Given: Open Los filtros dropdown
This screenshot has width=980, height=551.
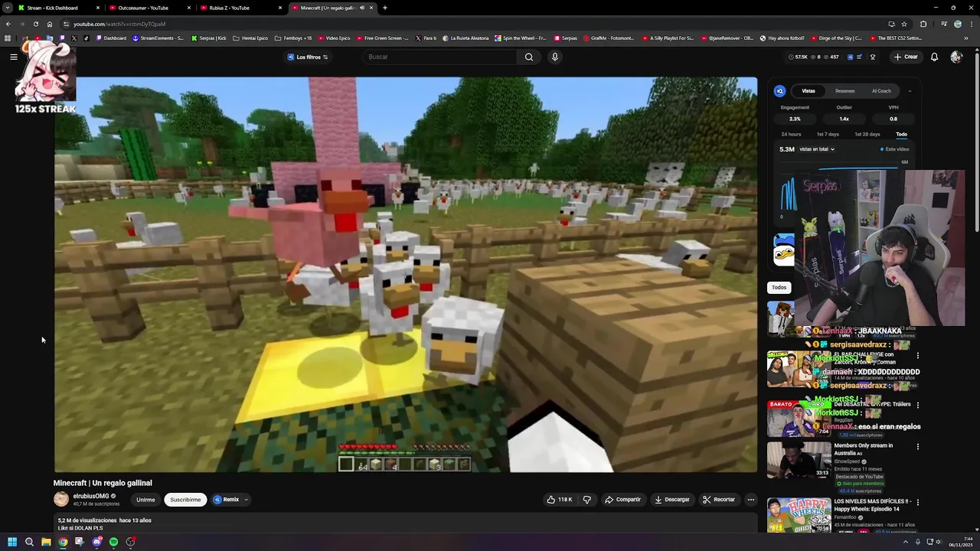Looking at the screenshot, I should 308,57.
